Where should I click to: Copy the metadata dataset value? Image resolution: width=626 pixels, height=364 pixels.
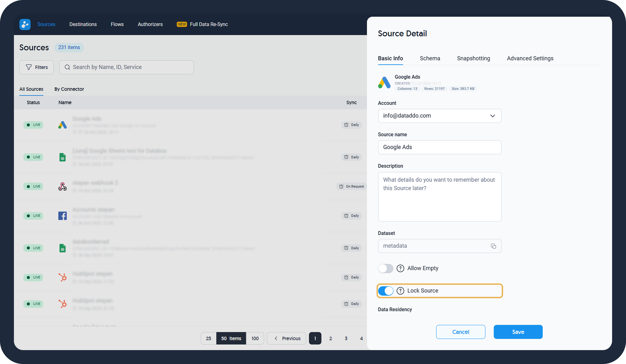(x=493, y=246)
